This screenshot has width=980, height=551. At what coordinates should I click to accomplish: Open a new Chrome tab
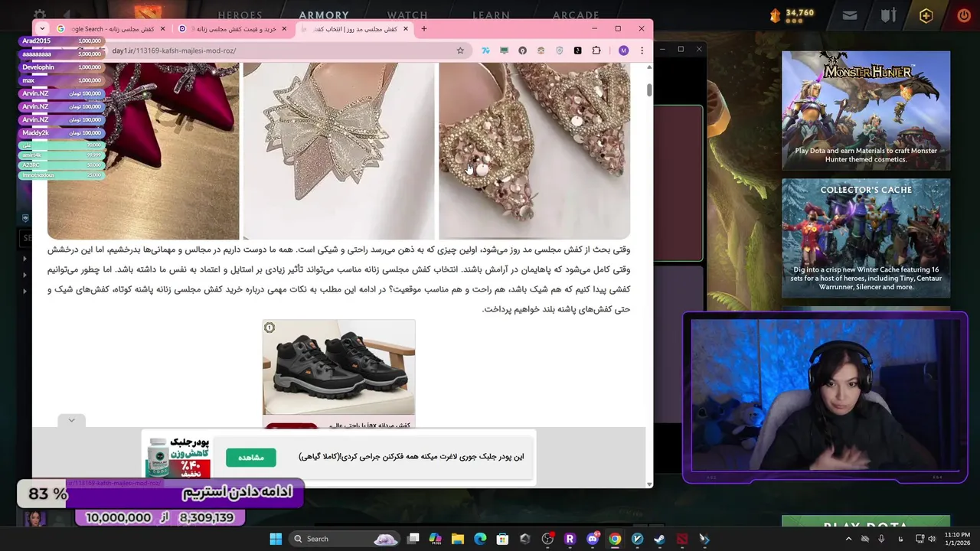point(424,29)
